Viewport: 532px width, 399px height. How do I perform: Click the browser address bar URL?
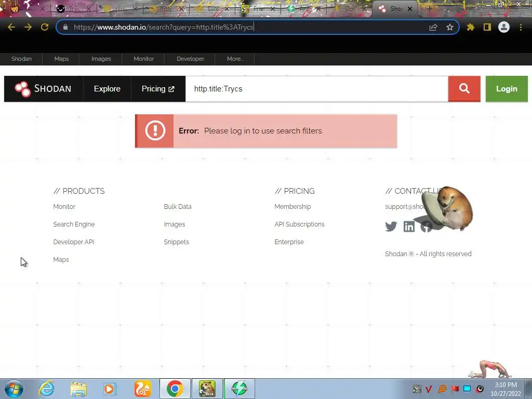[164, 27]
